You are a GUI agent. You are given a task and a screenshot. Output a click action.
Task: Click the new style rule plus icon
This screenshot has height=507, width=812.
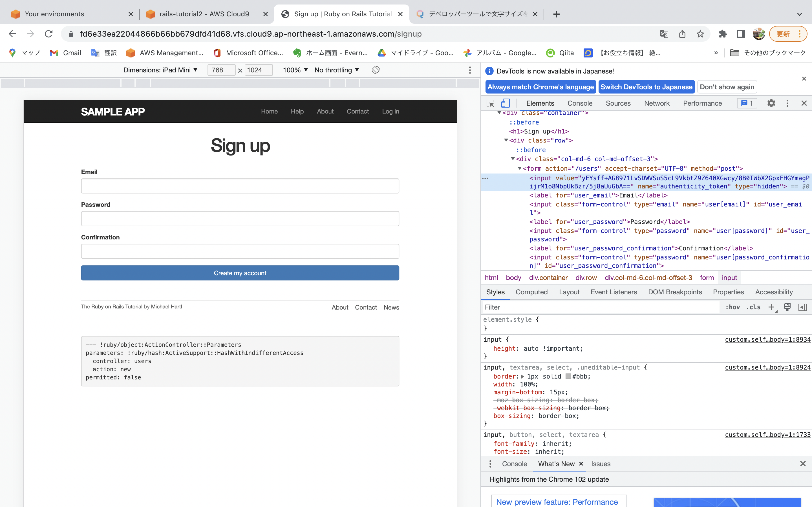(771, 307)
